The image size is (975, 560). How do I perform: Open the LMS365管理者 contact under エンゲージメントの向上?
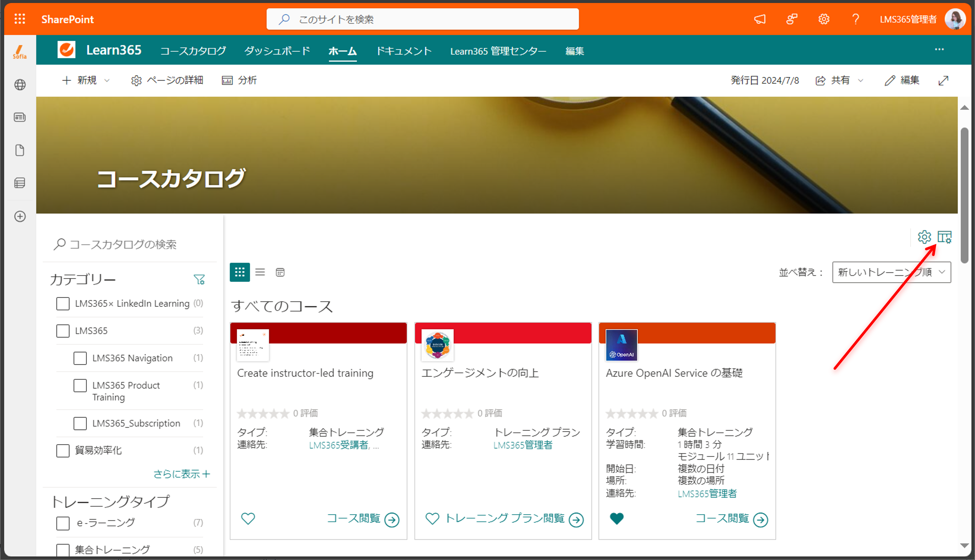[x=523, y=445]
